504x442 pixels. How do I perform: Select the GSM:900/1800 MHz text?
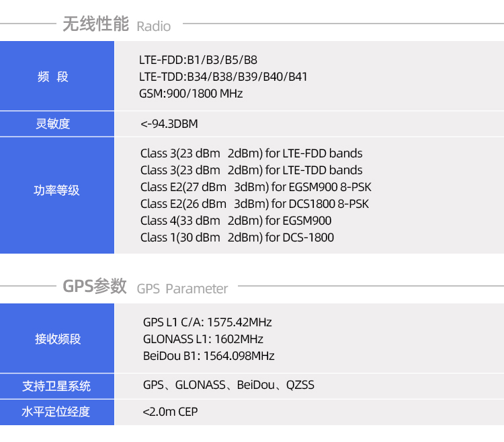coord(191,94)
